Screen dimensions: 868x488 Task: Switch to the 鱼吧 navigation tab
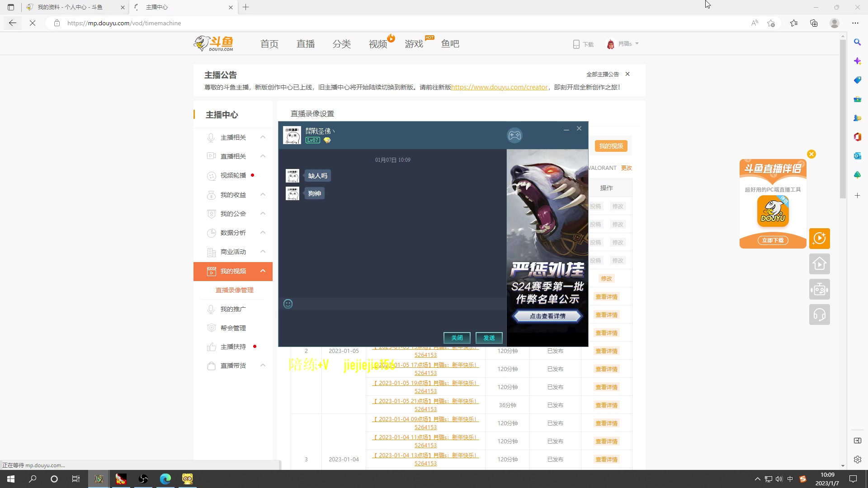pyautogui.click(x=450, y=43)
